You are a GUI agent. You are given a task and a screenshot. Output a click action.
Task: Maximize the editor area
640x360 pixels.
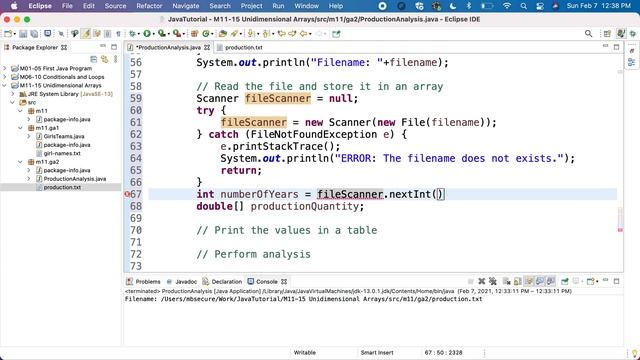(616, 47)
